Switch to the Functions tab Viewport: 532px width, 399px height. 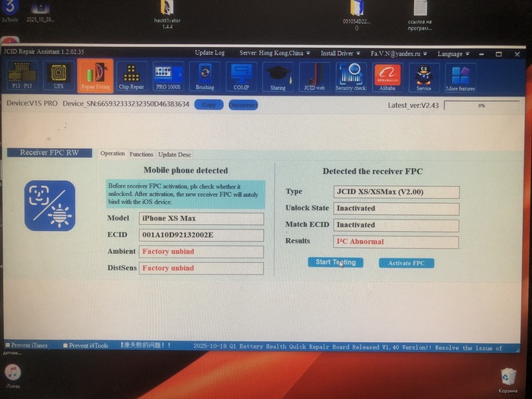141,154
